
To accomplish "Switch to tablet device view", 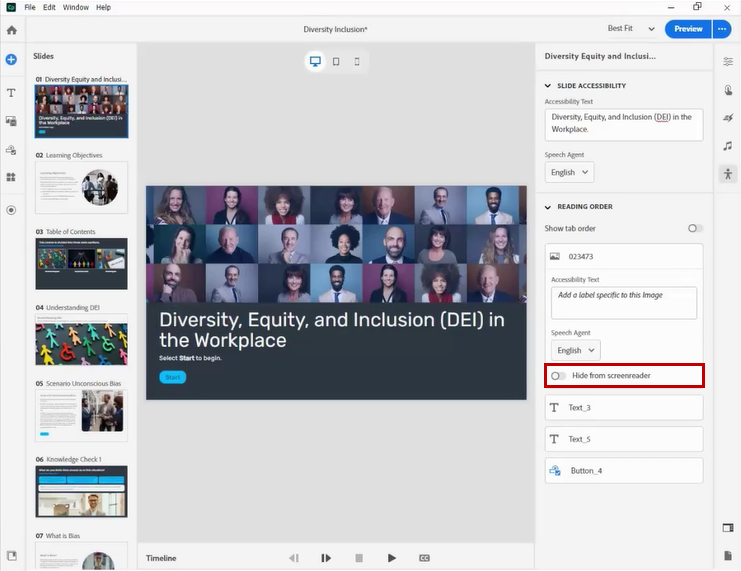I will pos(336,61).
